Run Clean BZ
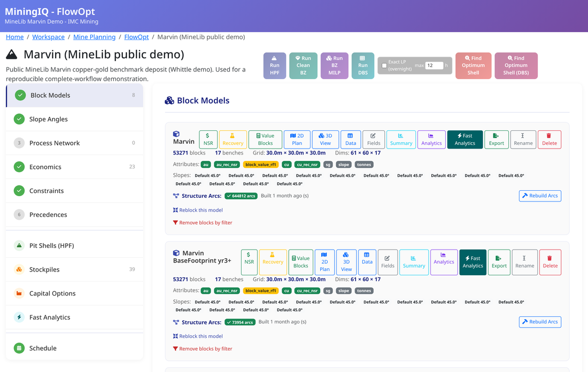This screenshot has width=588, height=372. (x=303, y=66)
